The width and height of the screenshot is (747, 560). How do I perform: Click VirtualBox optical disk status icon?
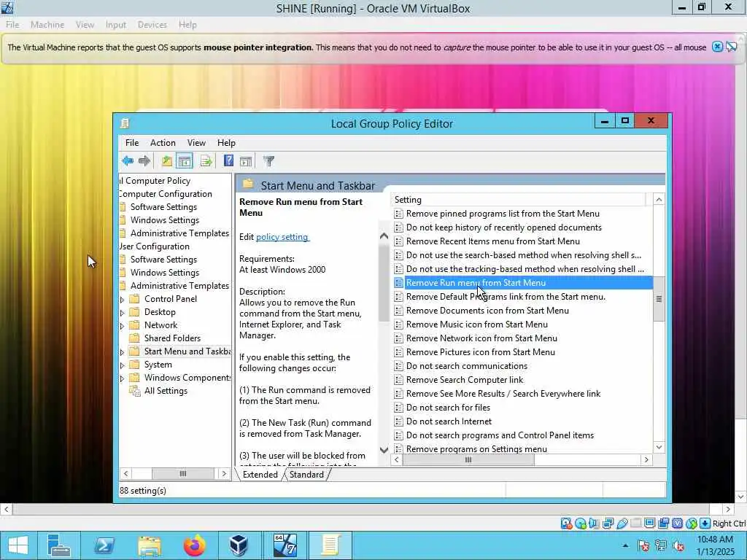coord(580,524)
